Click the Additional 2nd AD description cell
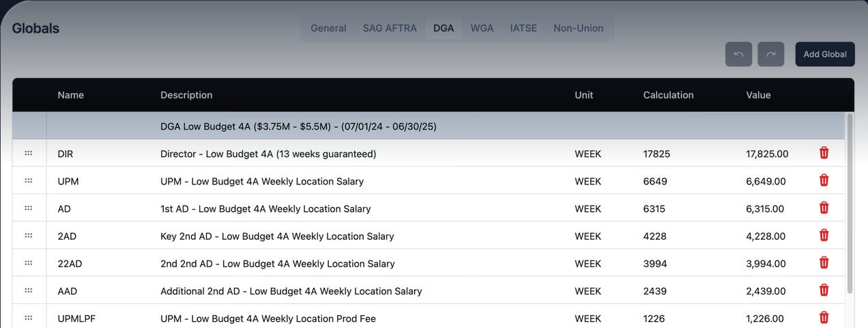This screenshot has width=868, height=328. click(291, 290)
